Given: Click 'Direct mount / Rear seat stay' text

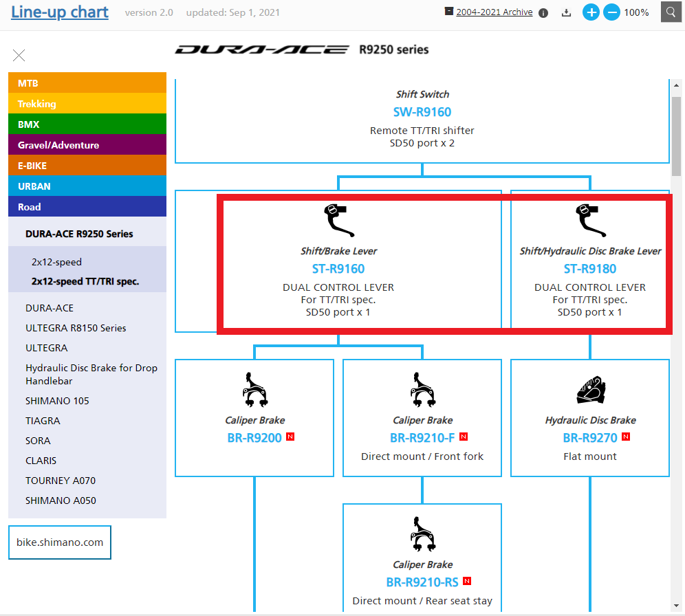Looking at the screenshot, I should click(x=422, y=601).
